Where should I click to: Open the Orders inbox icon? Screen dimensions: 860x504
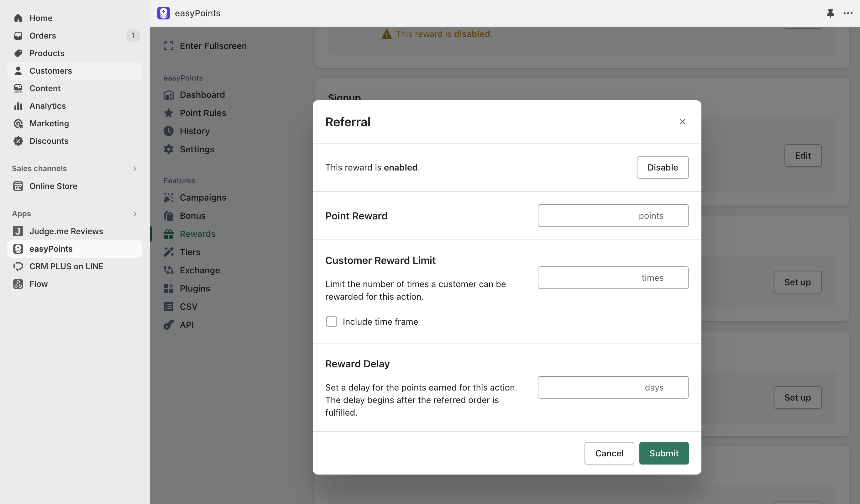point(18,35)
